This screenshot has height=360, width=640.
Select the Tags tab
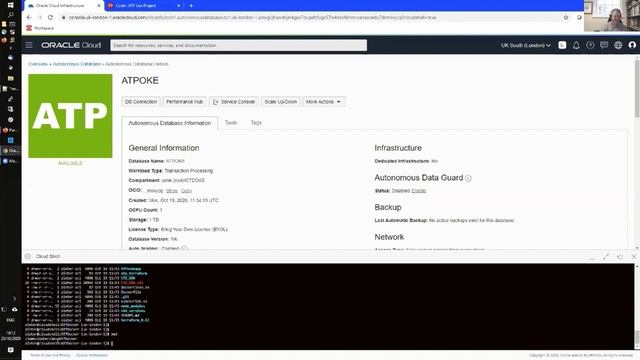[256, 122]
